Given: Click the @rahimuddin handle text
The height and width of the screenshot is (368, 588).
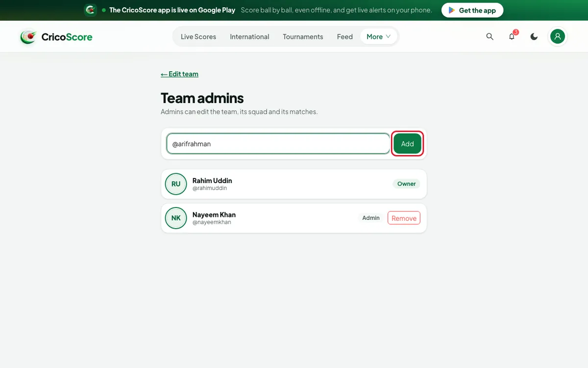Looking at the screenshot, I should click(x=210, y=188).
